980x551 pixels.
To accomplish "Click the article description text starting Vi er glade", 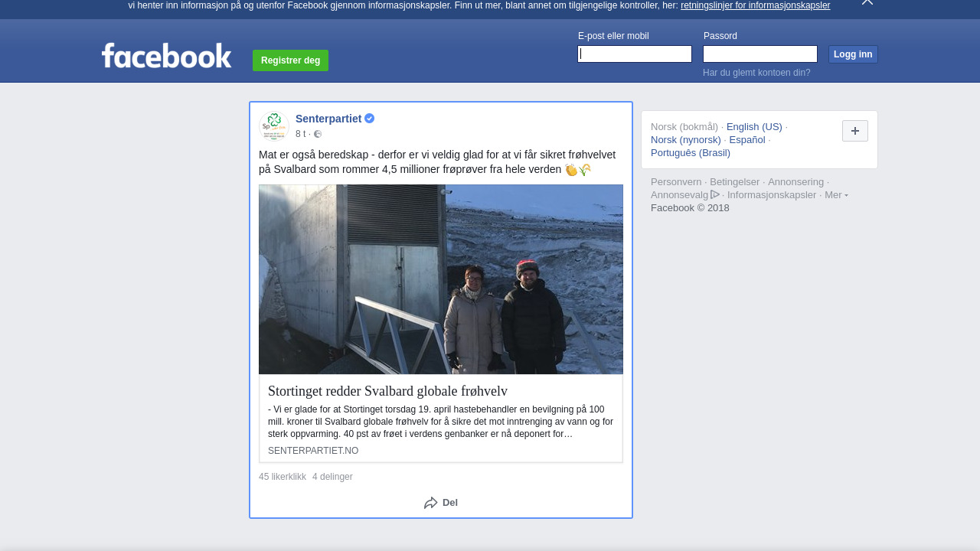I will click(441, 422).
